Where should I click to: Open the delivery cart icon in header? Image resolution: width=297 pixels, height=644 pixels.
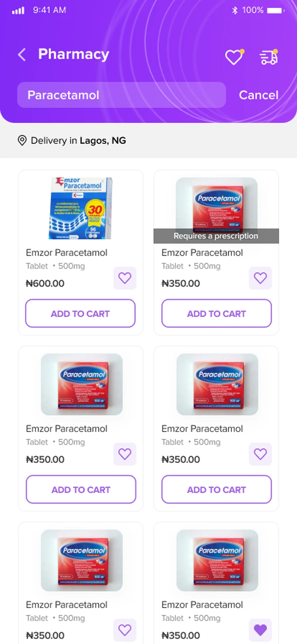[269, 57]
